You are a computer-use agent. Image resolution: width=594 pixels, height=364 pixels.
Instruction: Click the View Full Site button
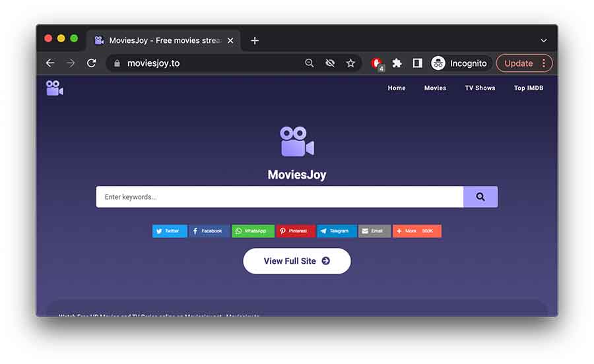point(296,261)
